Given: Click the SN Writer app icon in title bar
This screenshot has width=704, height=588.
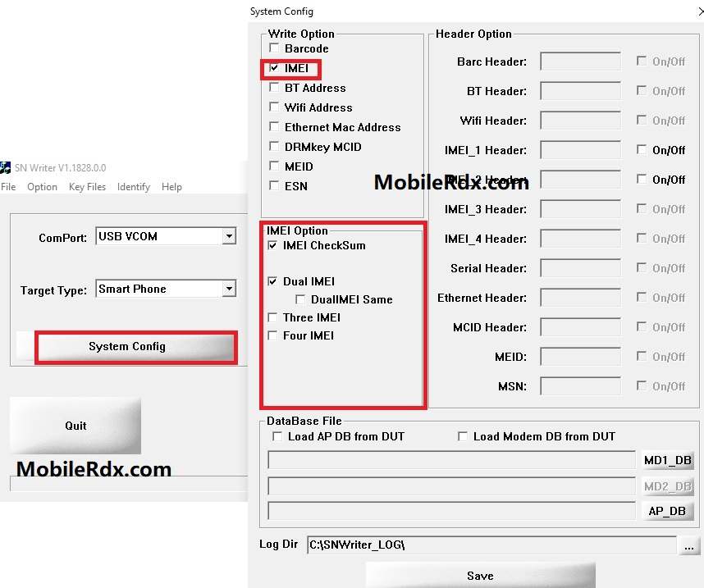Looking at the screenshot, I should pos(5,168).
